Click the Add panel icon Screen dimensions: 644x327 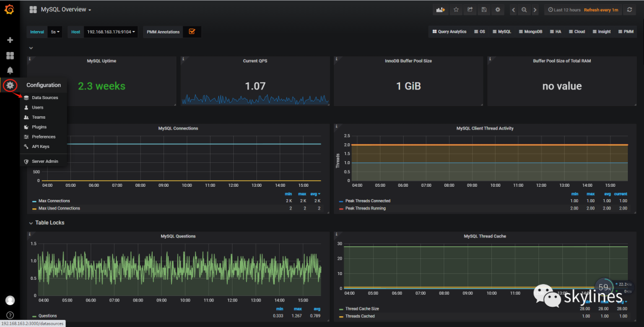coord(441,10)
